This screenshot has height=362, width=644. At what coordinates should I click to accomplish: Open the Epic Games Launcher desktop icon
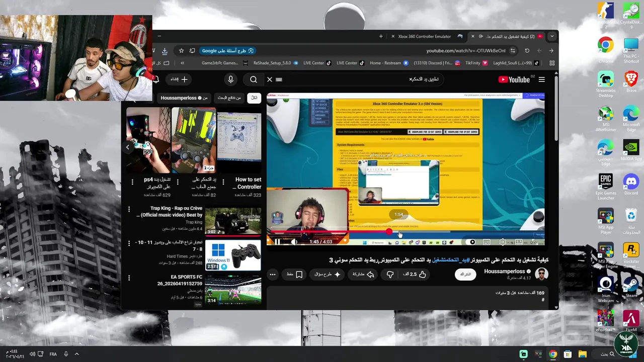click(x=606, y=187)
